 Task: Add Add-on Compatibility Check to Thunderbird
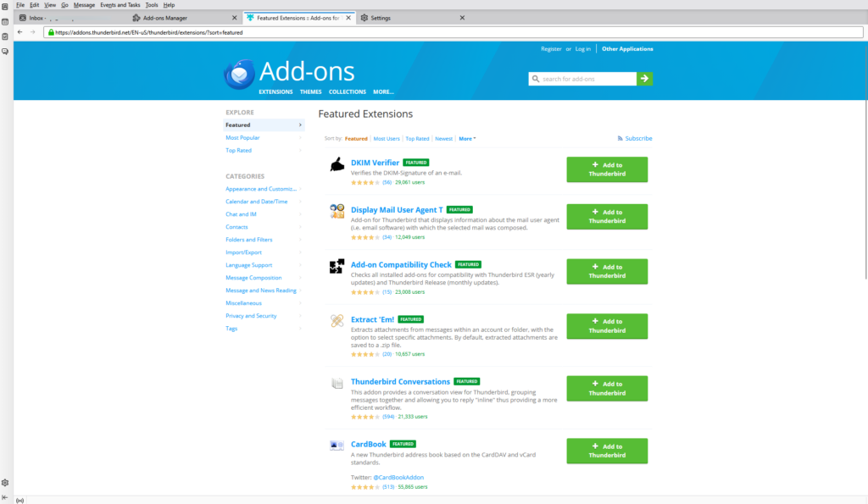pyautogui.click(x=607, y=271)
